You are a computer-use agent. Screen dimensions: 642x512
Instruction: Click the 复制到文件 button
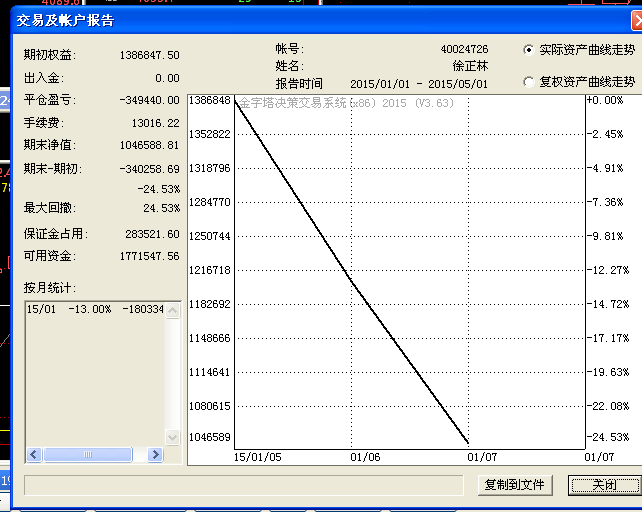[514, 485]
